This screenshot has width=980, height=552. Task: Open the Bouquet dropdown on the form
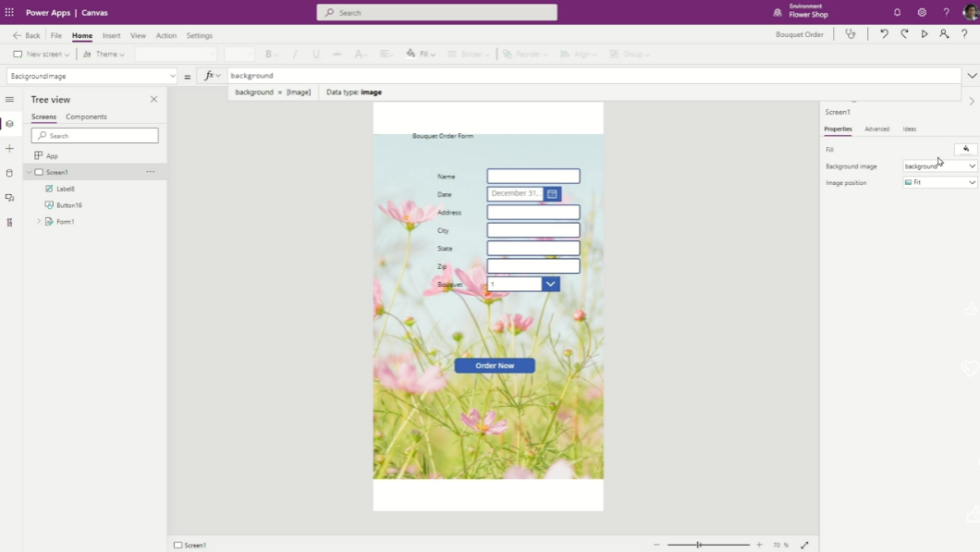pyautogui.click(x=550, y=285)
